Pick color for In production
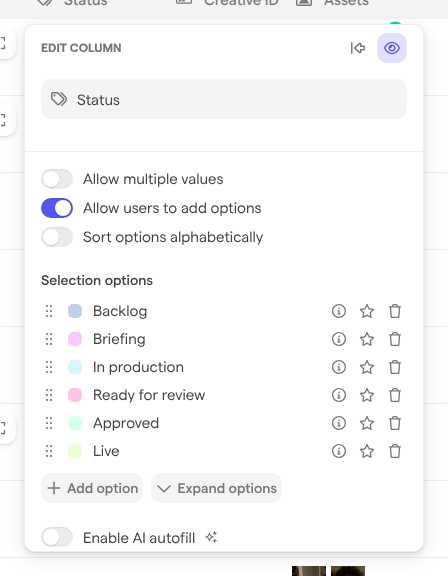Image resolution: width=448 pixels, height=576 pixels. coord(75,367)
